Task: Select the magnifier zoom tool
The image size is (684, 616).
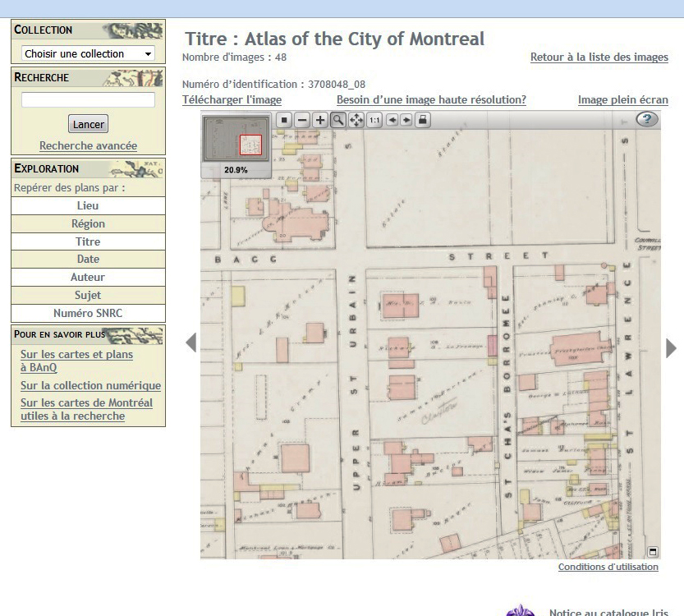Action: [x=338, y=120]
